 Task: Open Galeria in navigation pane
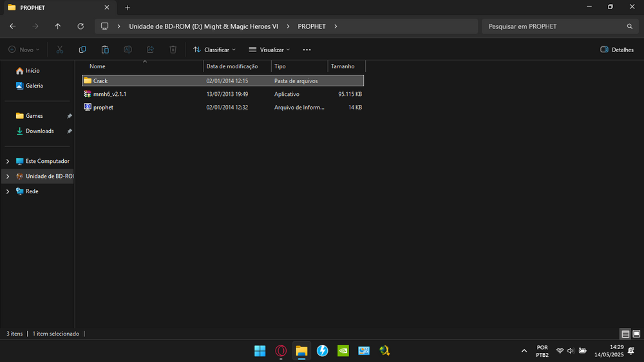[34, 86]
